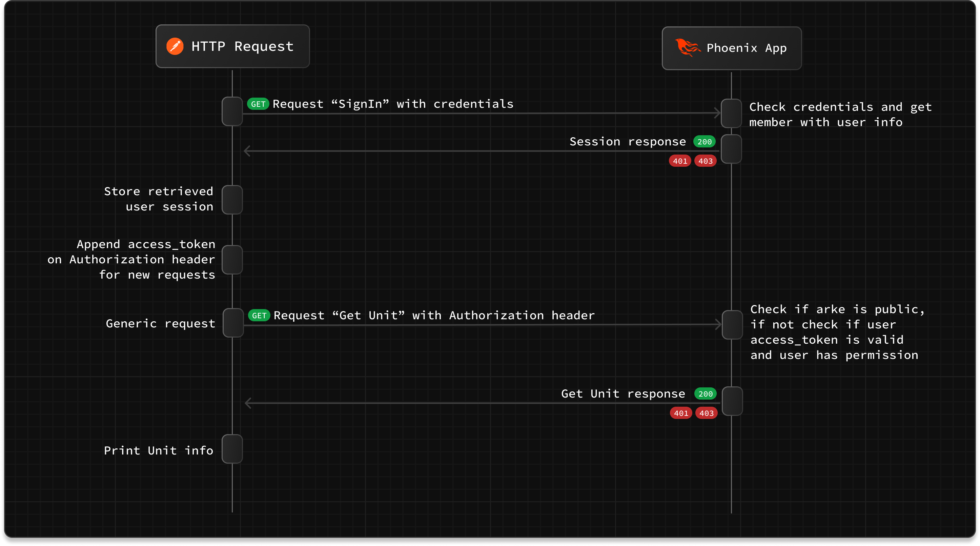Click the 401 badge under Session response
The width and height of the screenshot is (980, 546).
coord(680,161)
